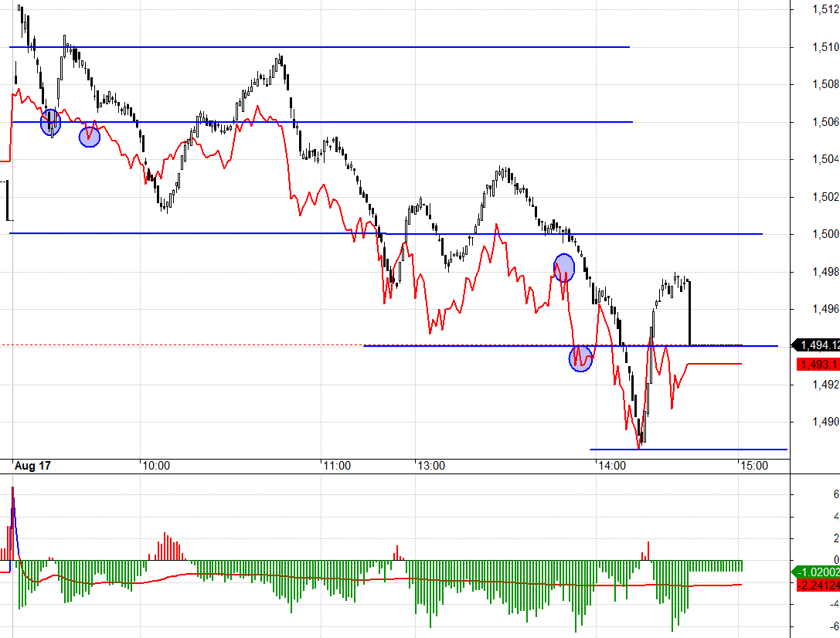Select the 14:00 time axis label
Viewport: 840px width, 638px height.
[613, 466]
